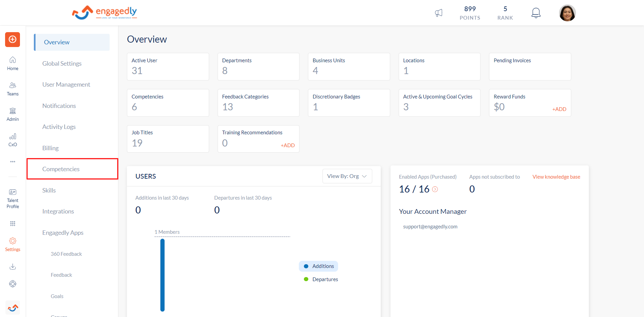Image resolution: width=644 pixels, height=317 pixels.
Task: Open the Pending Invoices card
Action: 530,67
